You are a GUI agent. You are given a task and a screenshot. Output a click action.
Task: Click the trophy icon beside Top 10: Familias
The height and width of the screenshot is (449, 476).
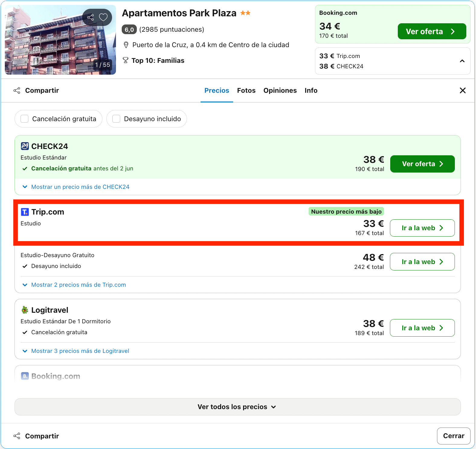click(126, 60)
